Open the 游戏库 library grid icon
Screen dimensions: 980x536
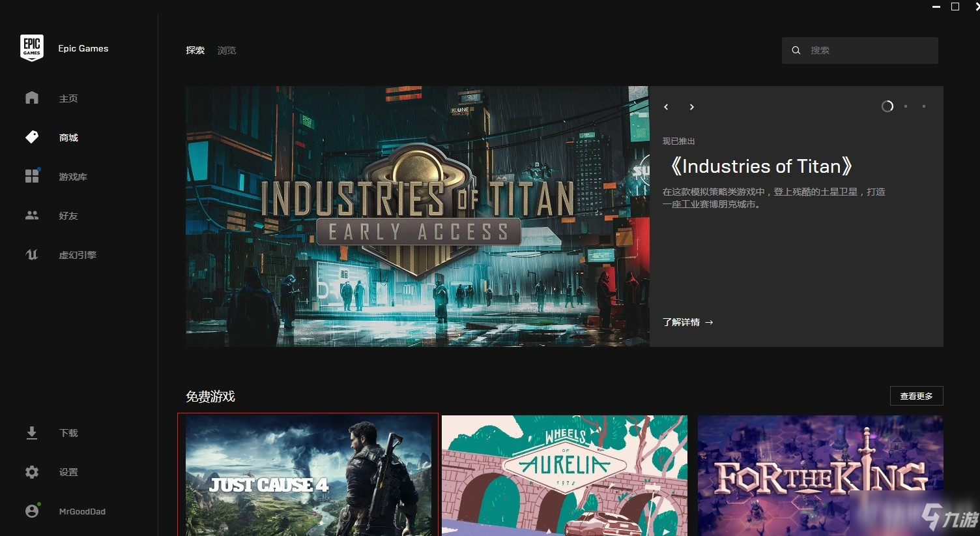[x=32, y=176]
